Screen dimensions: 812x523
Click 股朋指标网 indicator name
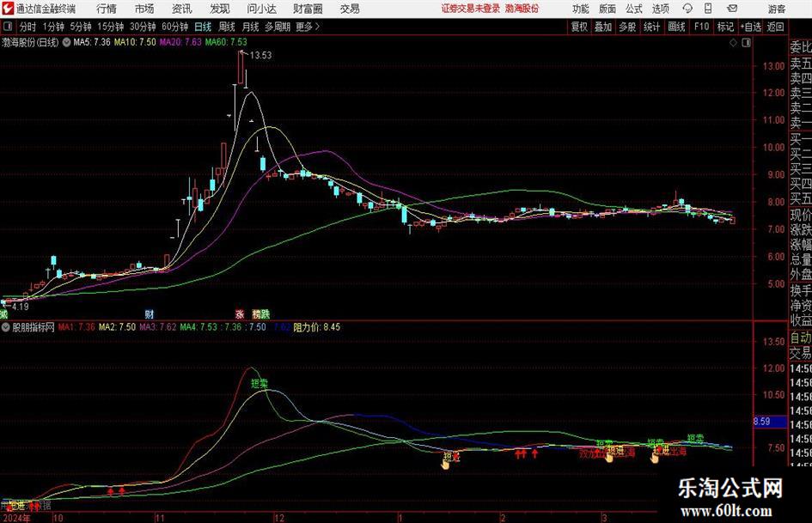pyautogui.click(x=34, y=327)
